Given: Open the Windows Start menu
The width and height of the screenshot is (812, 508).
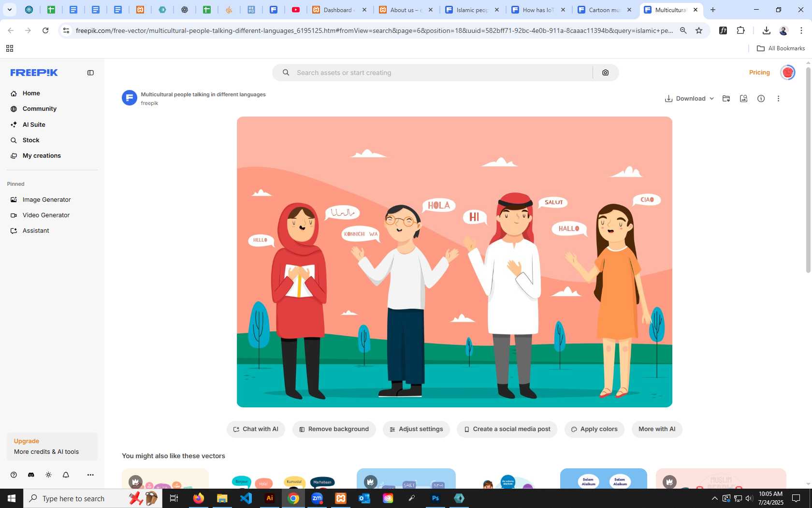Looking at the screenshot, I should tap(12, 498).
